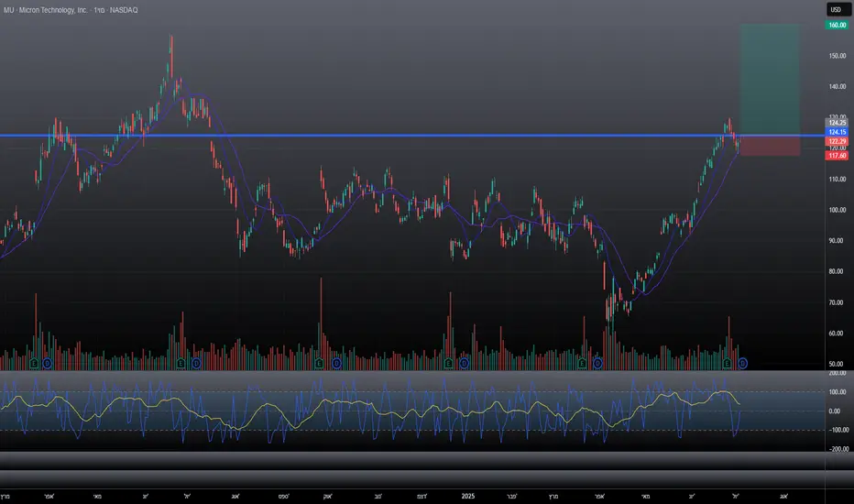The height and width of the screenshot is (504, 854).
Task: Click the red 122.29 last price label
Action: (837, 141)
